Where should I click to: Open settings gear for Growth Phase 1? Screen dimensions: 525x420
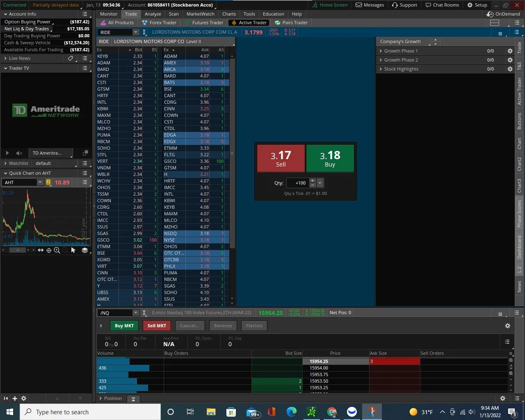click(510, 51)
